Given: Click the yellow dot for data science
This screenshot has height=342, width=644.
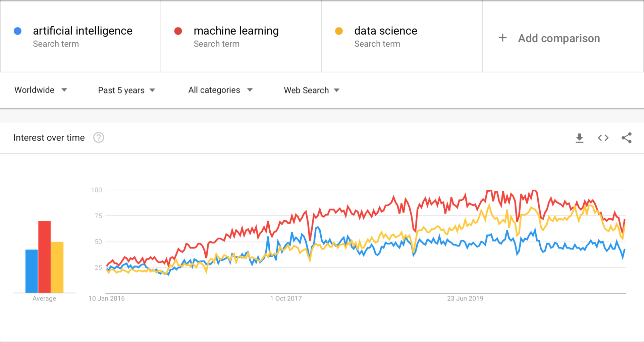Looking at the screenshot, I should pos(339,31).
